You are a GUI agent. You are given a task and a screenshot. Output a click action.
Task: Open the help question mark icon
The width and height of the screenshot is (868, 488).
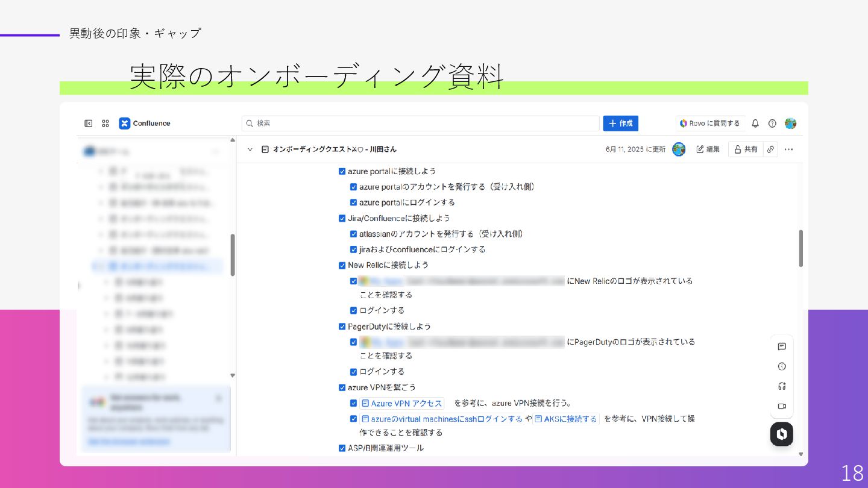pos(772,124)
